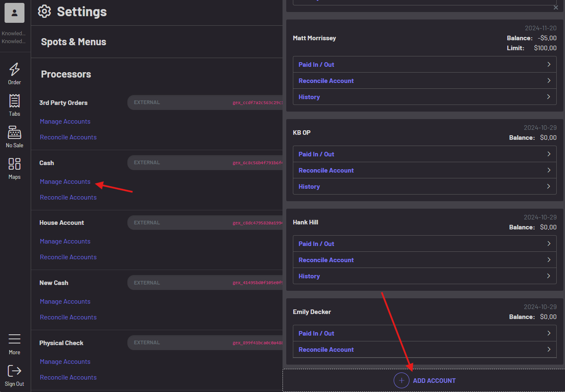Expand KB OP's Reconcile Account row
Screen dimensions: 565x392
(424, 170)
